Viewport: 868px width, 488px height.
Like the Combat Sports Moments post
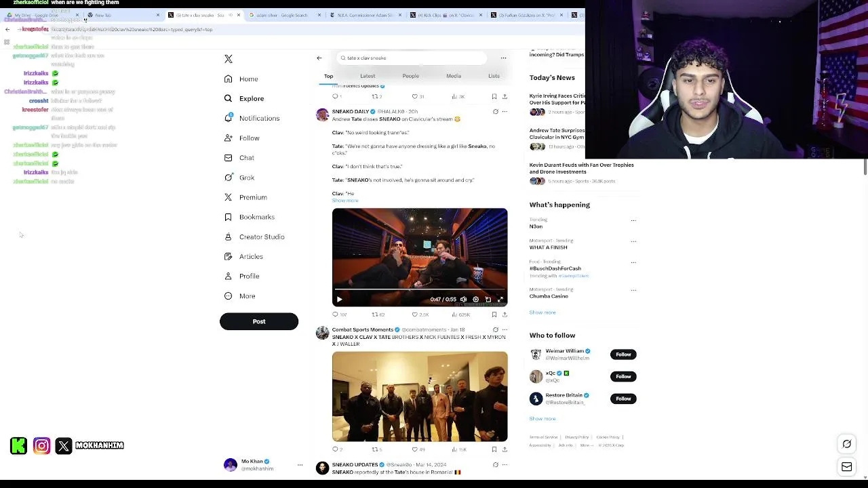coord(415,449)
